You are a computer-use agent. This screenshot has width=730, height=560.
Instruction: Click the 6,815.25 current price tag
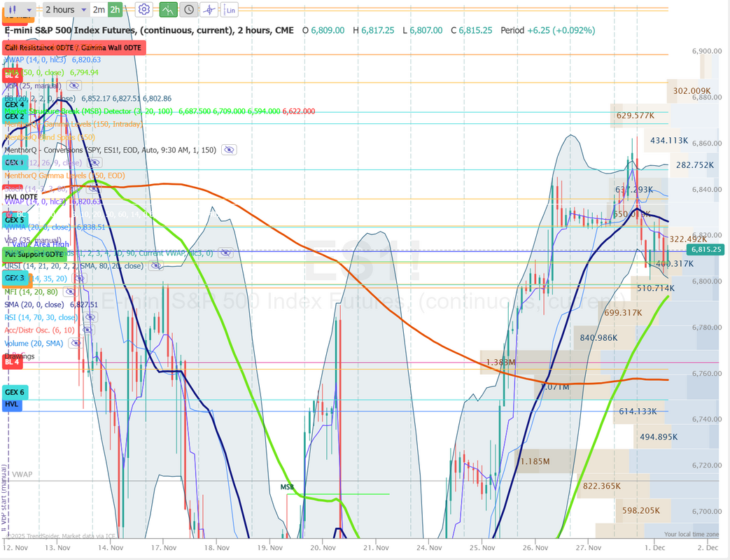706,249
